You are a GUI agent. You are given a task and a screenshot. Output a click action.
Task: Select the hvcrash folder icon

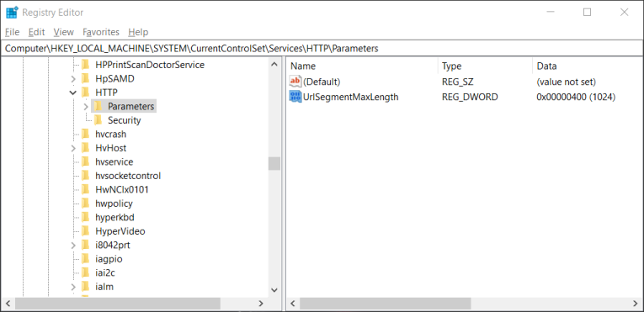pos(85,134)
